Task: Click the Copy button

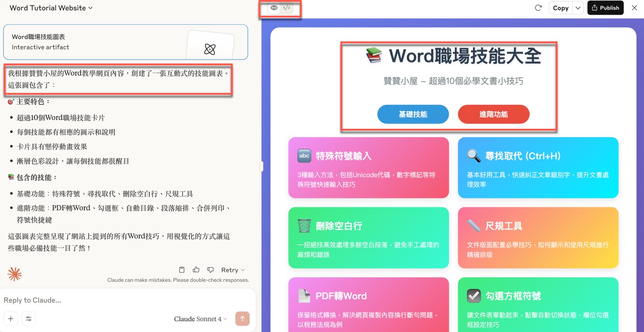Action: tap(560, 8)
